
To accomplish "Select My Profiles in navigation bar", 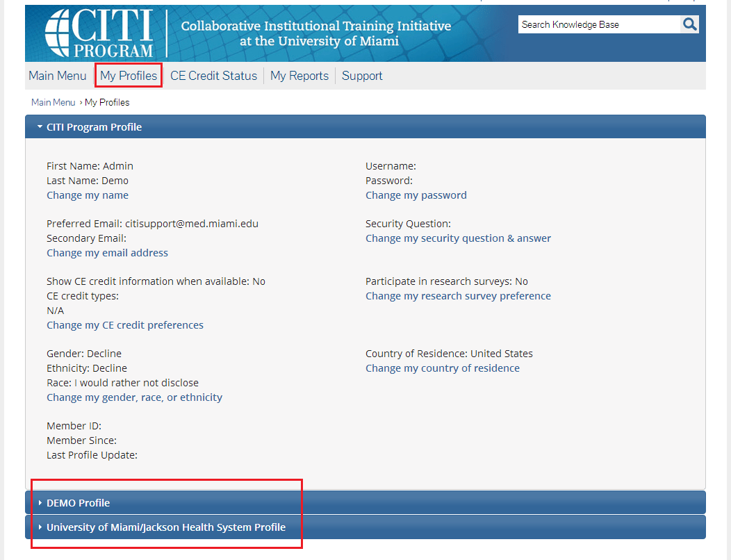I will point(129,76).
